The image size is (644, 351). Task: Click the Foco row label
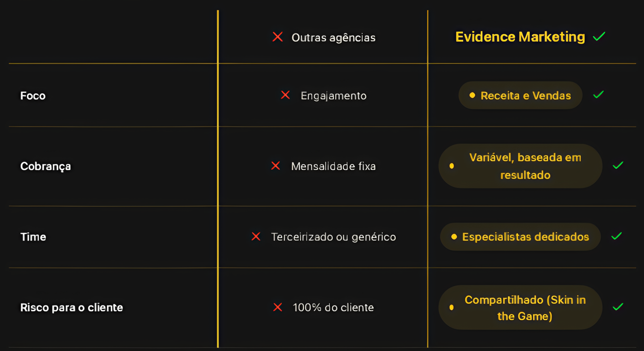click(33, 96)
